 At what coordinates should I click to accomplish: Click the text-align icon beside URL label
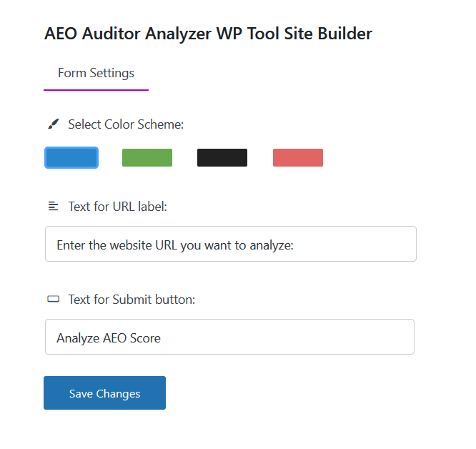(x=53, y=207)
